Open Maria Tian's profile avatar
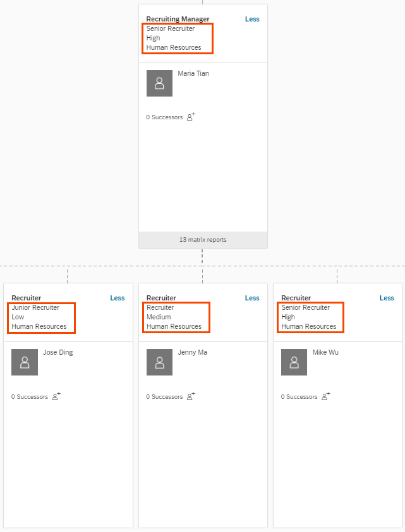405x532 pixels. pyautogui.click(x=159, y=83)
